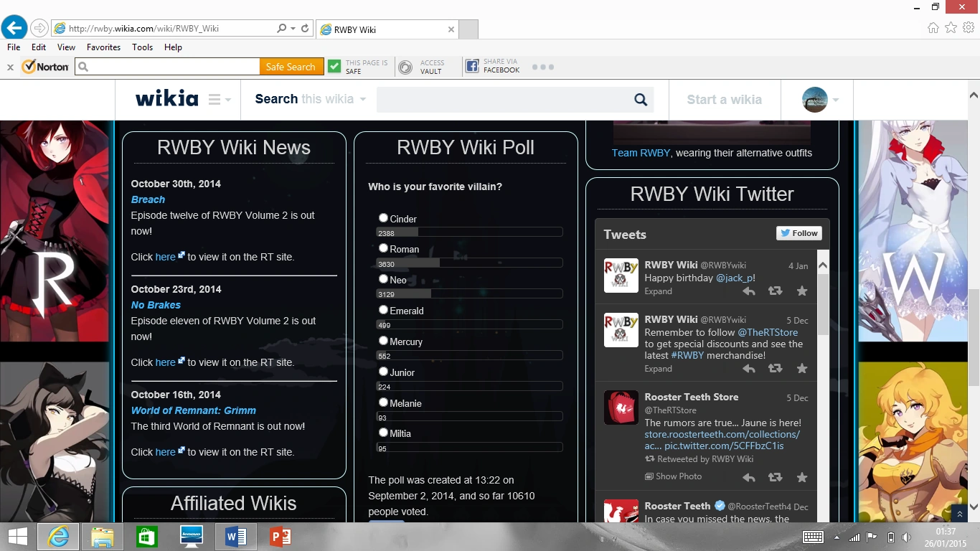The width and height of the screenshot is (980, 551).
Task: Choose Emerald in the poll
Action: pyautogui.click(x=383, y=310)
